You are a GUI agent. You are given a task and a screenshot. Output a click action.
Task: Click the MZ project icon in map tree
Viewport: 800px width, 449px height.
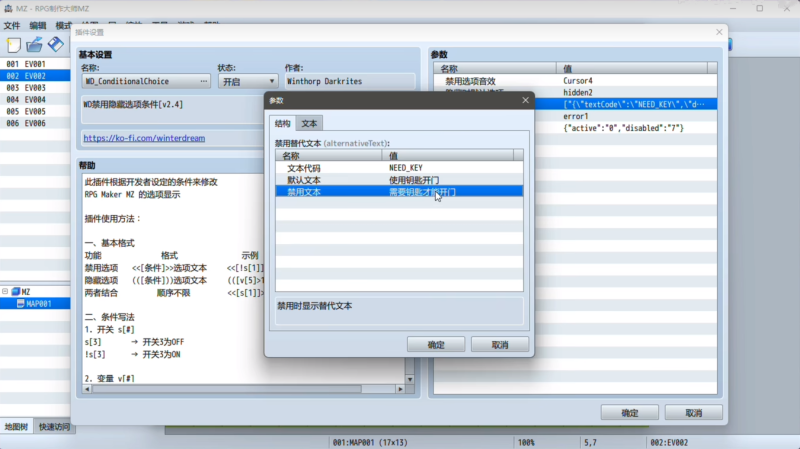[16, 291]
